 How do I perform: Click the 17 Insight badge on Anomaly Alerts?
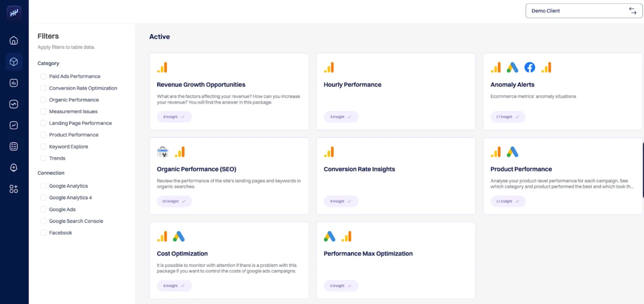point(508,117)
